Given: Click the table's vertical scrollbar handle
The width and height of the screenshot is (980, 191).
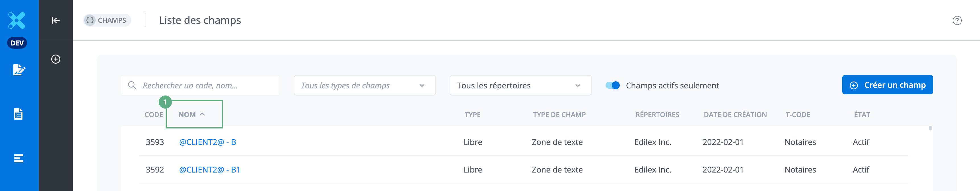Looking at the screenshot, I should point(930,128).
